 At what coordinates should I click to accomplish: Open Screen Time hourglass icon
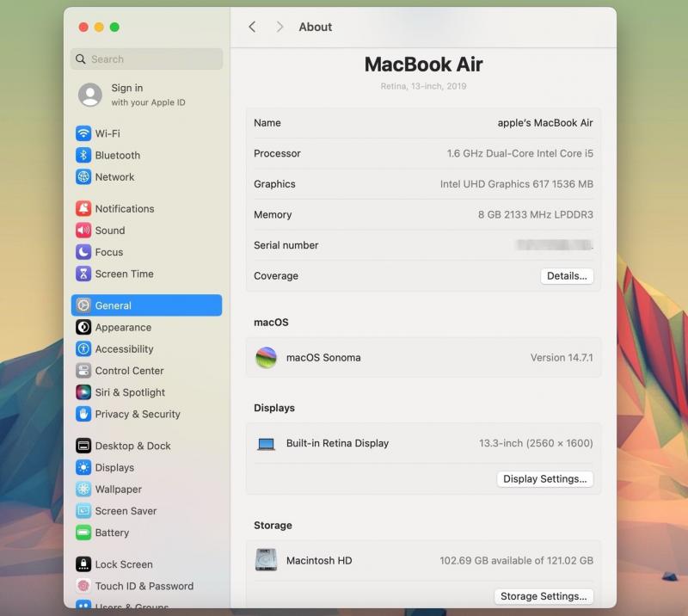click(x=83, y=274)
